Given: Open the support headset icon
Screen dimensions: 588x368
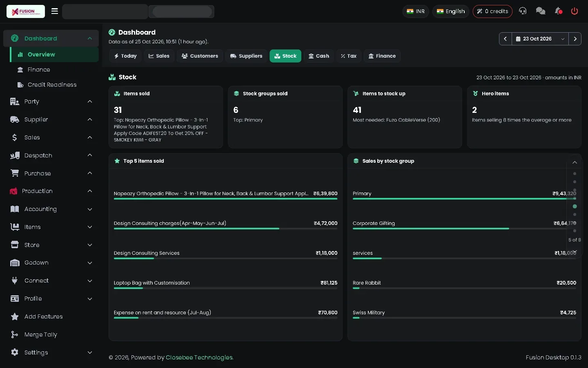Looking at the screenshot, I should pos(523,11).
